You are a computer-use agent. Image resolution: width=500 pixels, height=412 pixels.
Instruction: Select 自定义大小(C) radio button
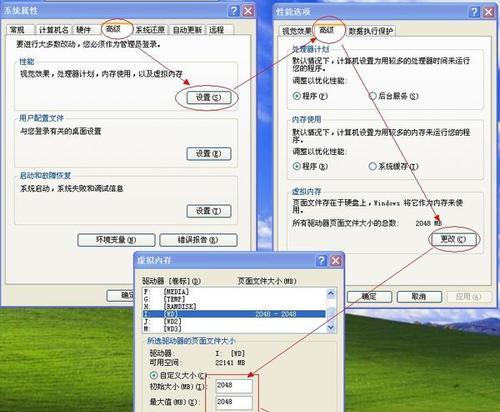[179, 375]
